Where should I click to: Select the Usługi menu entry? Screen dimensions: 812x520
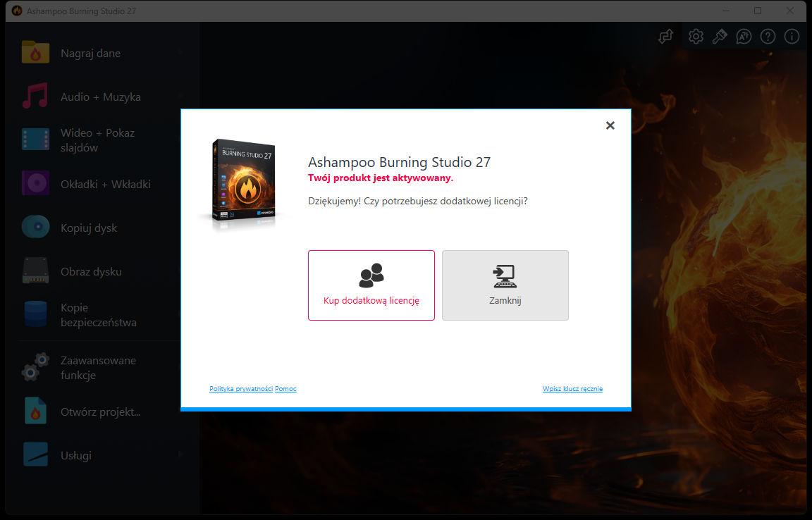(102, 454)
